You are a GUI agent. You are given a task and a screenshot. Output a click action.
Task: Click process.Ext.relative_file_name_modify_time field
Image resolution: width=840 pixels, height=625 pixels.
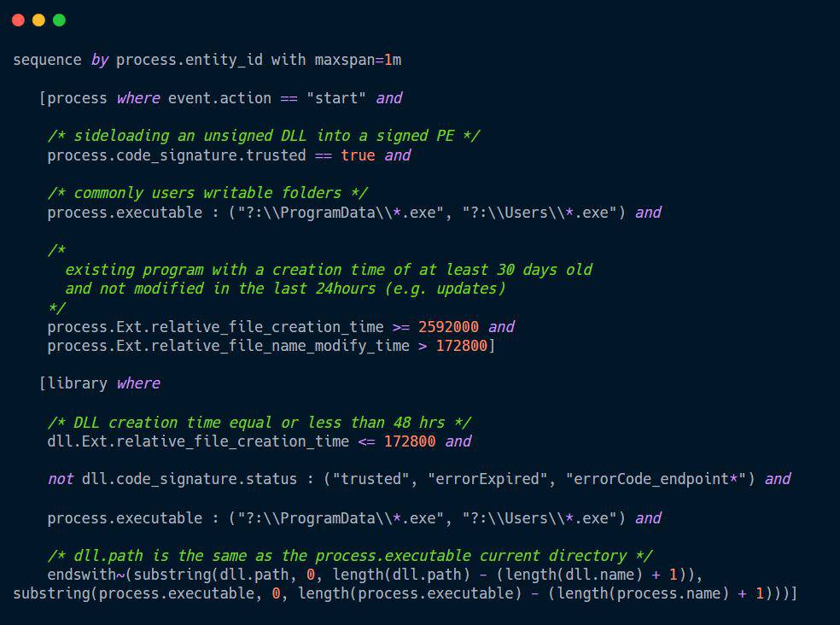point(229,346)
